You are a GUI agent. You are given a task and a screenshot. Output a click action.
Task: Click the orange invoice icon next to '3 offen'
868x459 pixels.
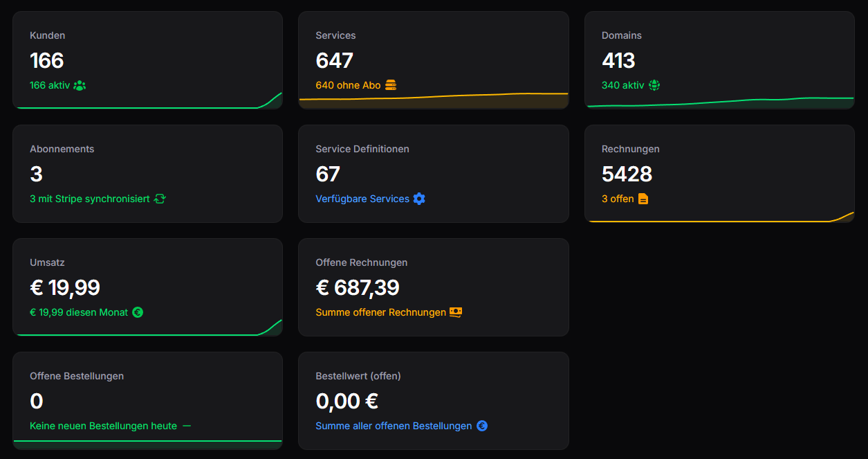643,198
